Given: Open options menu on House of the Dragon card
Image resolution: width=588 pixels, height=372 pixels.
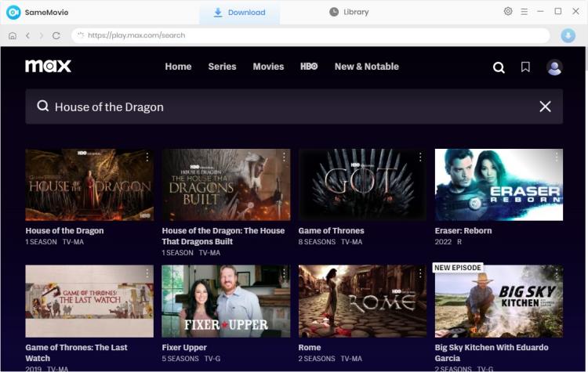Looking at the screenshot, I should [147, 157].
